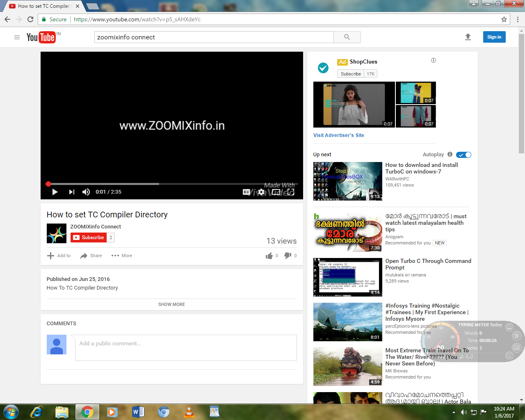Open 'How to download and install TurboC' title

click(422, 168)
